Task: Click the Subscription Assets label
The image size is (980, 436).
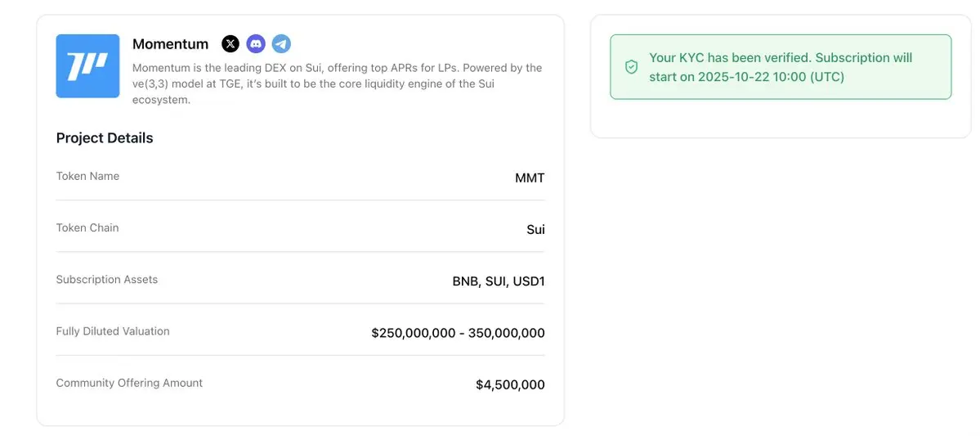Action: pos(107,279)
